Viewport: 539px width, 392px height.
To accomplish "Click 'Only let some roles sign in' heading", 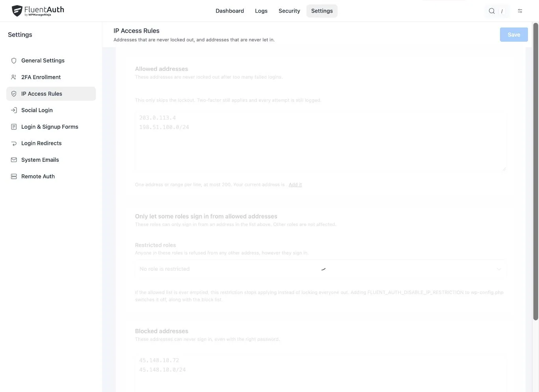I will point(206,216).
